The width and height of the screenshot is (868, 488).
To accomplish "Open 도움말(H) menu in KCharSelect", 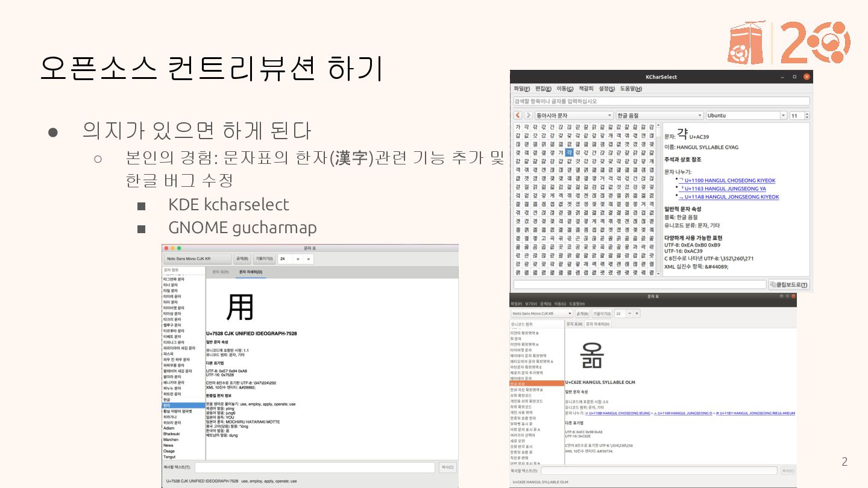I will [x=631, y=89].
